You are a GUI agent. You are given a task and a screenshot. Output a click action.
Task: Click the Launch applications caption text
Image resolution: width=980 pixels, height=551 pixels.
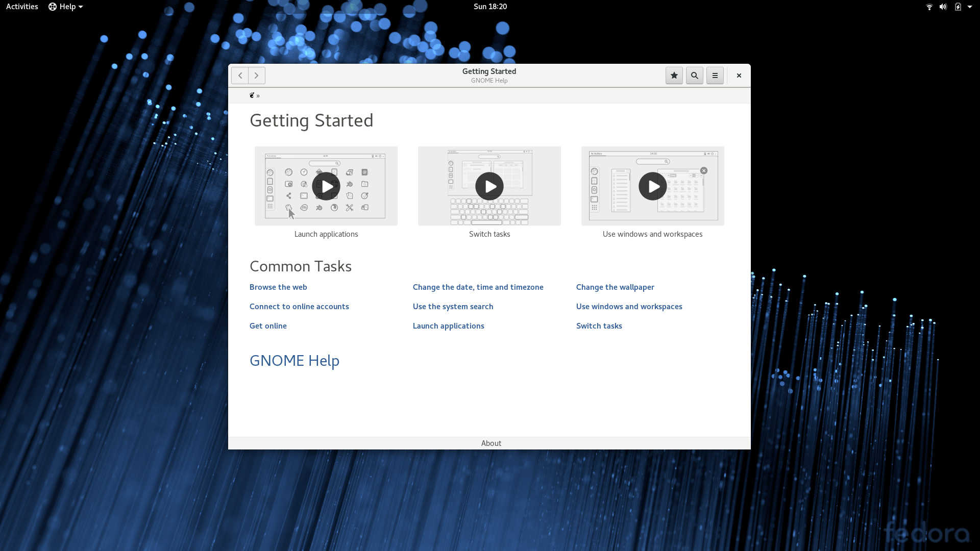pyautogui.click(x=326, y=234)
